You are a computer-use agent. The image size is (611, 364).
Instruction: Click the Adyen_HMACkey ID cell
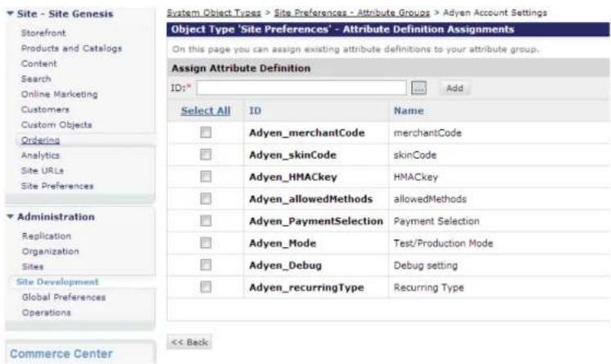point(293,178)
